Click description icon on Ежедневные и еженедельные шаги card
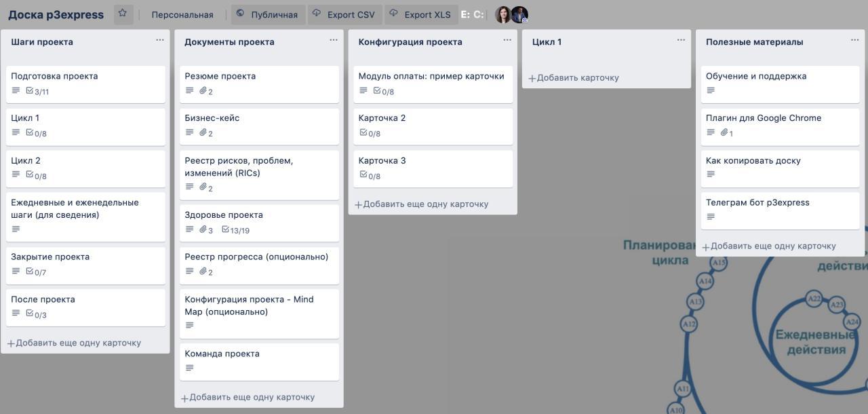This screenshot has height=414, width=868. point(16,229)
